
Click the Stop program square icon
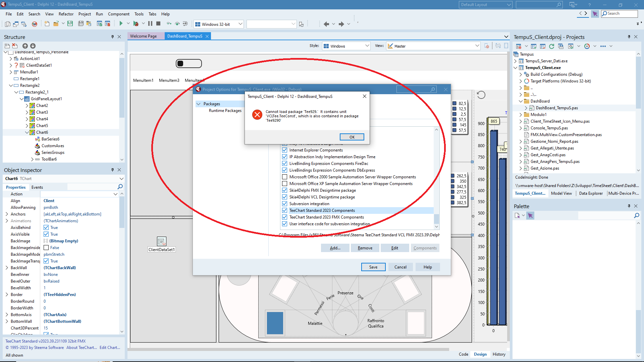pyautogui.click(x=158, y=23)
